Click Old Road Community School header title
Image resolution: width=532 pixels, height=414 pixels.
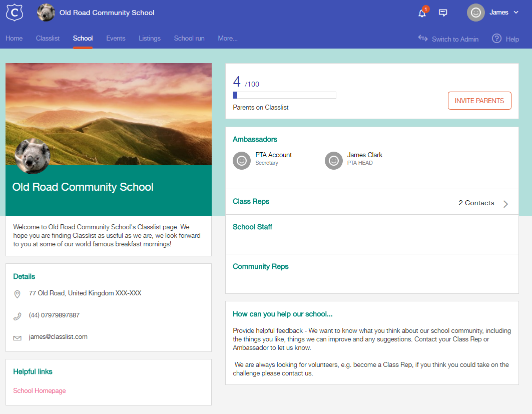(107, 13)
